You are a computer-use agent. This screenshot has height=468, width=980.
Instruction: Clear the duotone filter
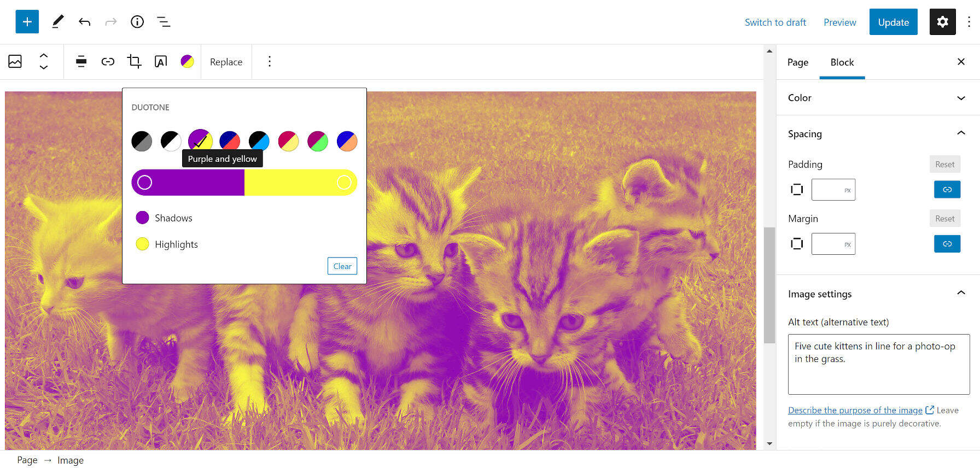[x=342, y=266]
